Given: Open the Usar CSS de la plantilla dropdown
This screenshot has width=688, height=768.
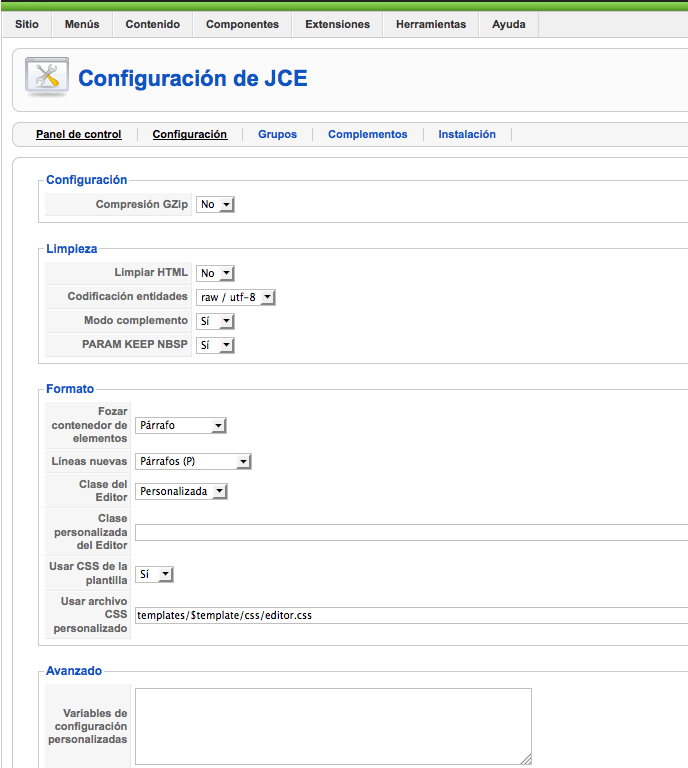Looking at the screenshot, I should tap(154, 574).
